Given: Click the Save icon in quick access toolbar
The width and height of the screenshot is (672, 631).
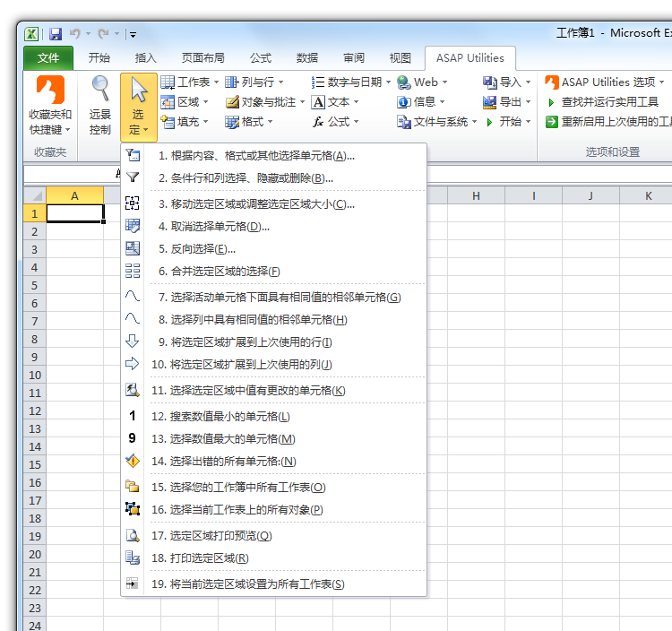Looking at the screenshot, I should click(56, 34).
